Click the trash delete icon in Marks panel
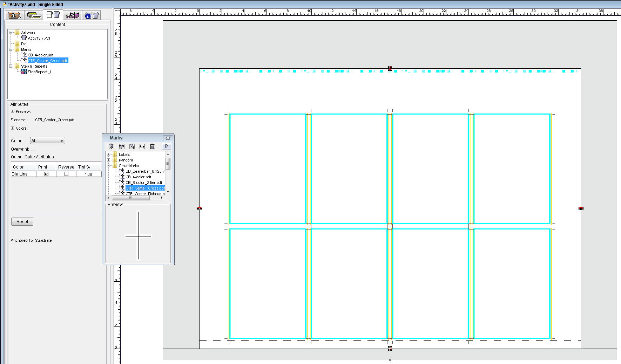Image resolution: width=621 pixels, height=364 pixels. coord(152,146)
